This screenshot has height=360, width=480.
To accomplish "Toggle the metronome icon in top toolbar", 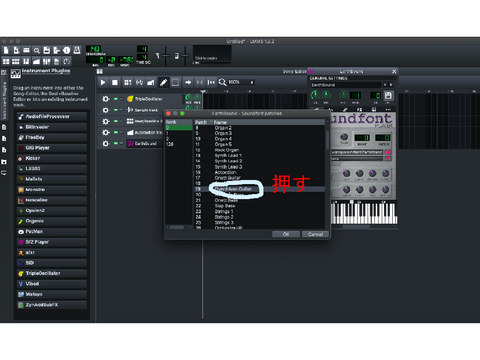I will pos(77,50).
